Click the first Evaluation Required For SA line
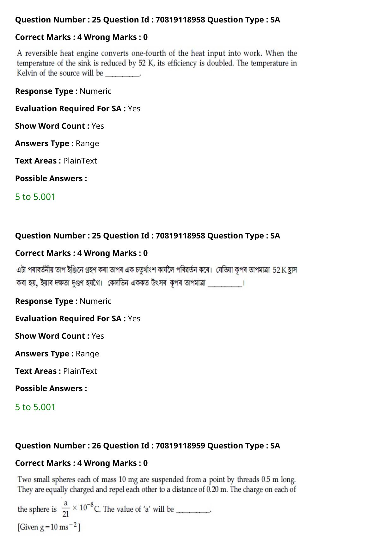This screenshot has height=555, width=392. (x=78, y=108)
